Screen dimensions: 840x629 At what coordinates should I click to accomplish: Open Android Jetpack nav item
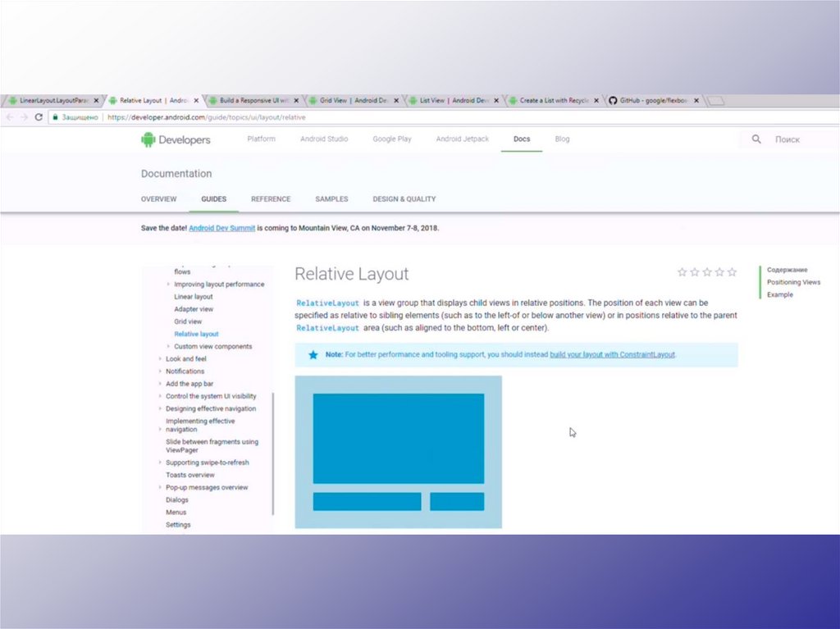tap(463, 139)
